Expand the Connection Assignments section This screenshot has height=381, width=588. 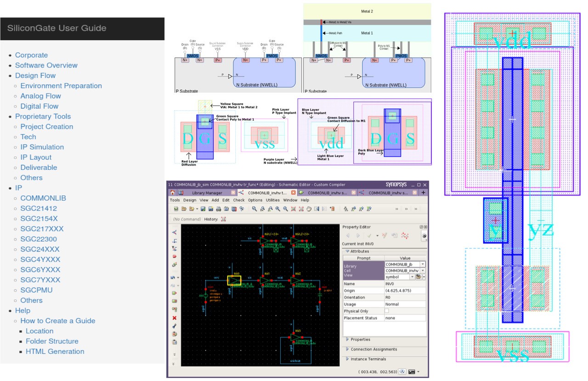(347, 349)
